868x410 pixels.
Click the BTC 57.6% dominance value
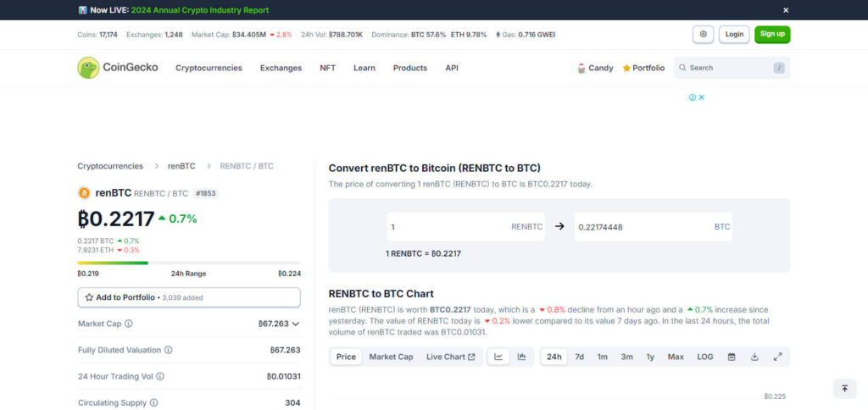click(x=428, y=34)
